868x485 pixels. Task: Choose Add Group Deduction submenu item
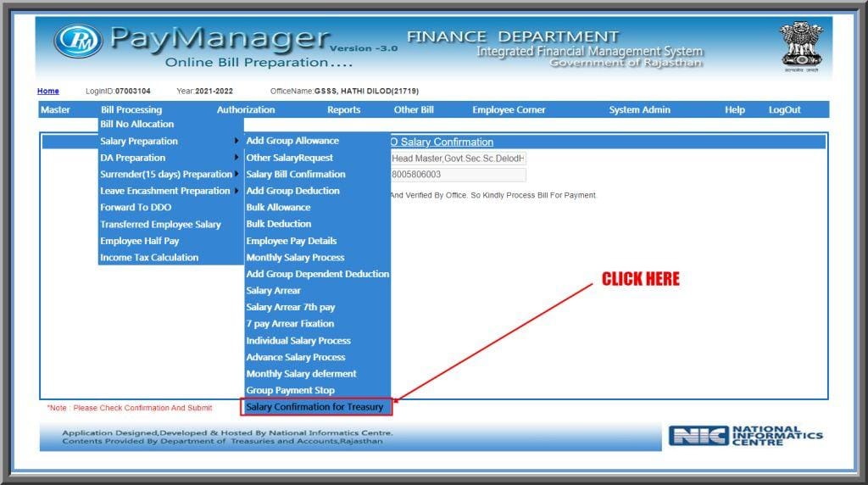(x=292, y=191)
